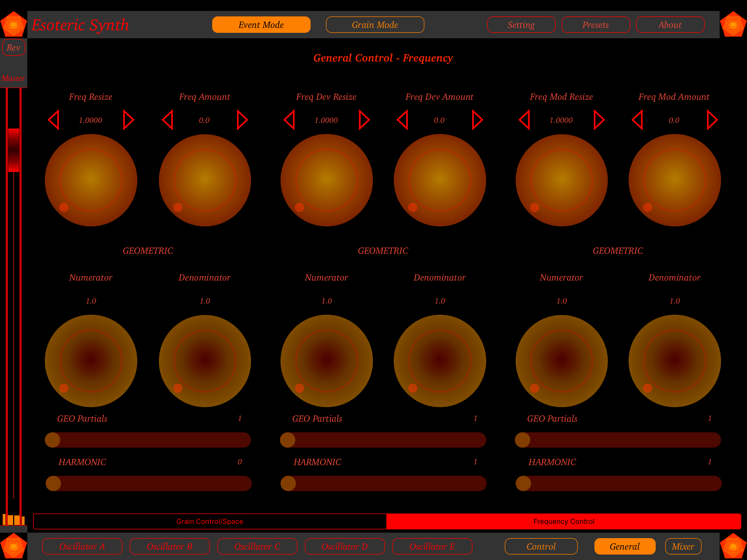Viewport: 747px width, 560px height.
Task: Decrease the Freq Dev Resize value arrow
Action: pyautogui.click(x=289, y=120)
